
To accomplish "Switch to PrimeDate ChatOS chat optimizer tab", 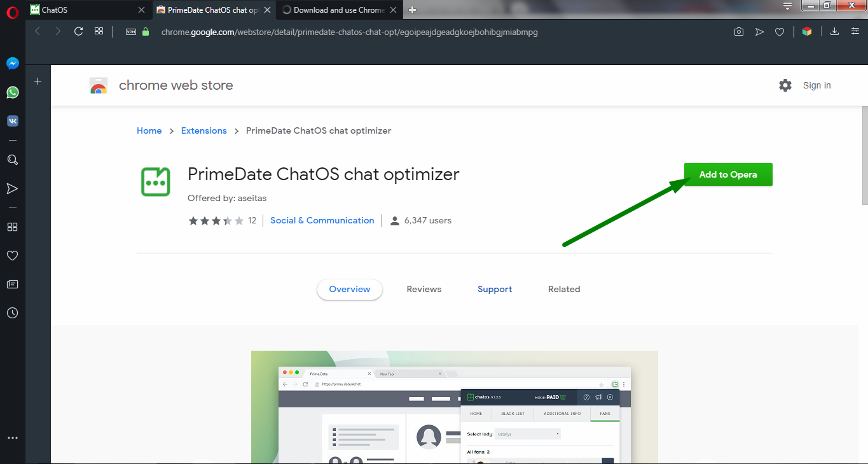I will (x=213, y=10).
